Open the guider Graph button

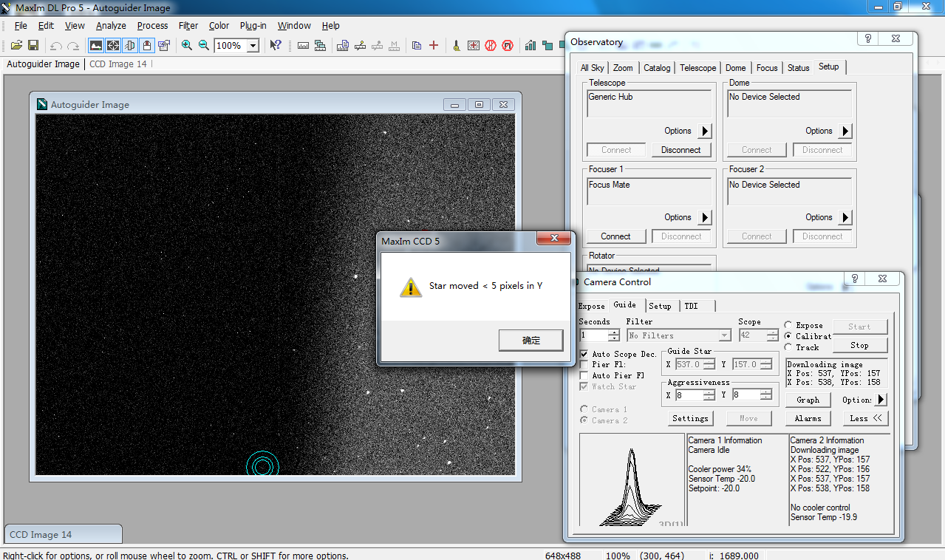coord(808,400)
